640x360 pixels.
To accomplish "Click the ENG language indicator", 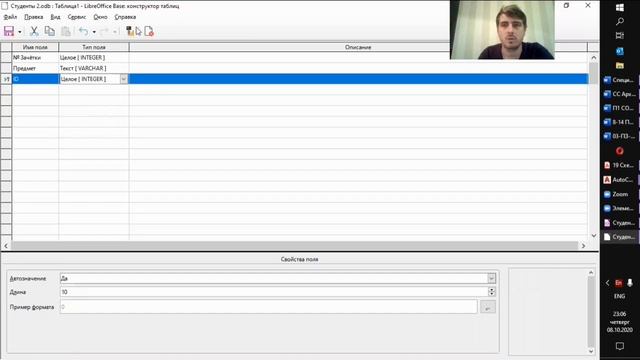I will tap(620, 296).
